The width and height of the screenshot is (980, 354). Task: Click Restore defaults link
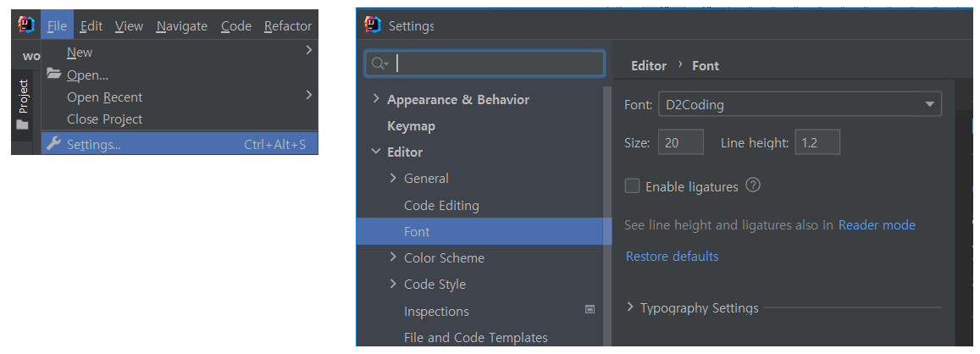coord(673,256)
